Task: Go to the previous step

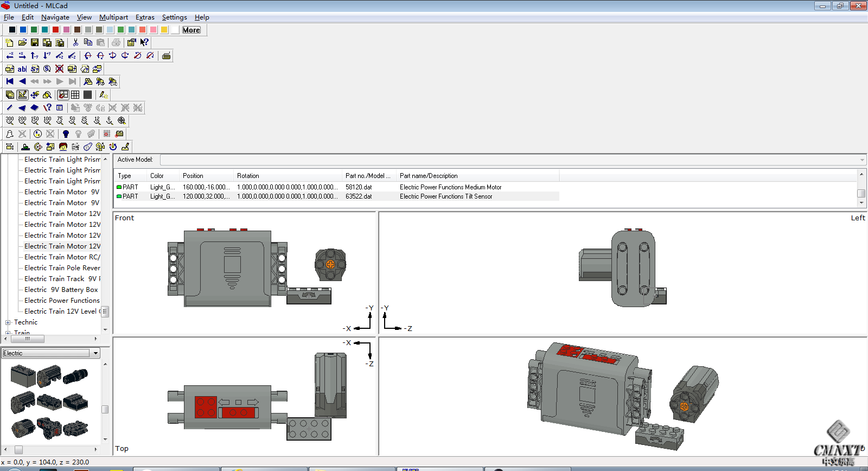Action: pyautogui.click(x=22, y=81)
